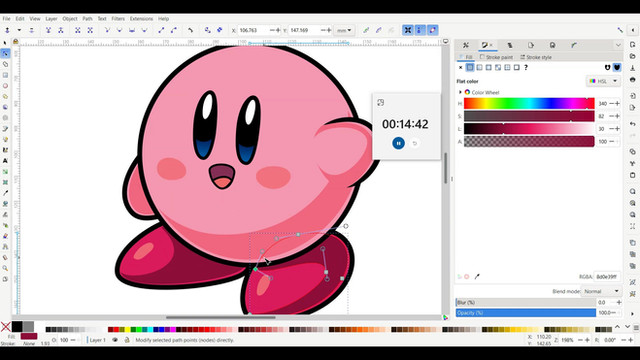
Task: Click the undo arrow in right command bar
Action: pos(633,124)
